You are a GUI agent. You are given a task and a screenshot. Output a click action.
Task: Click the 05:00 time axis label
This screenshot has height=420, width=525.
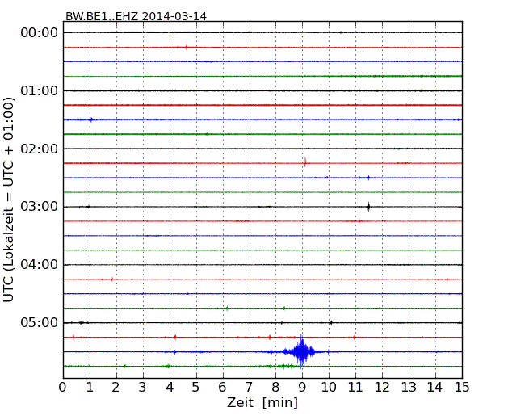(x=40, y=322)
